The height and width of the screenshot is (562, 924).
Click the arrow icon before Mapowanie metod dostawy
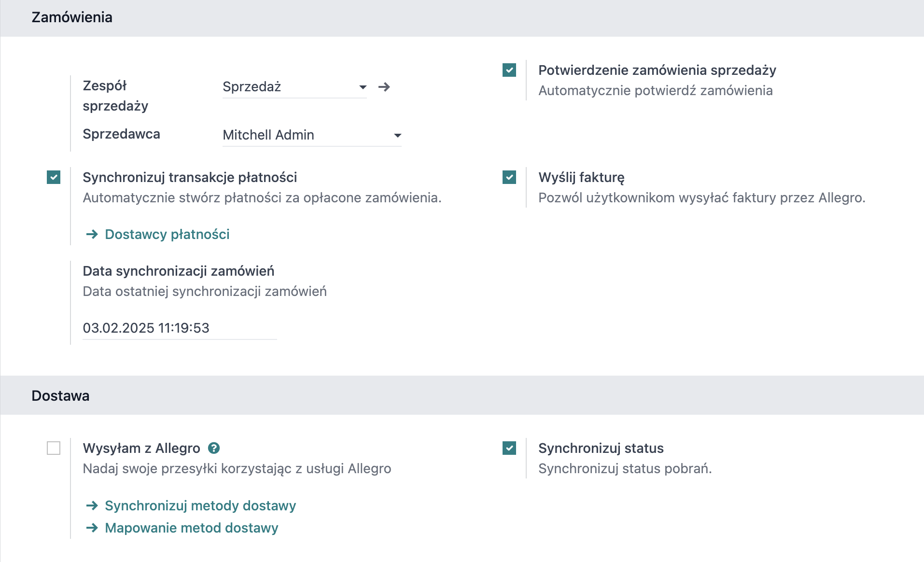pyautogui.click(x=92, y=528)
